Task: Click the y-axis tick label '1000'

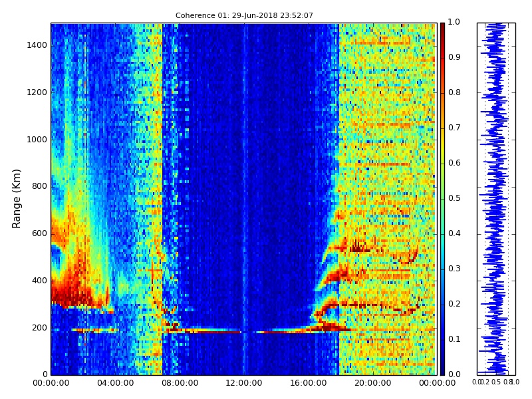Action: (x=37, y=140)
